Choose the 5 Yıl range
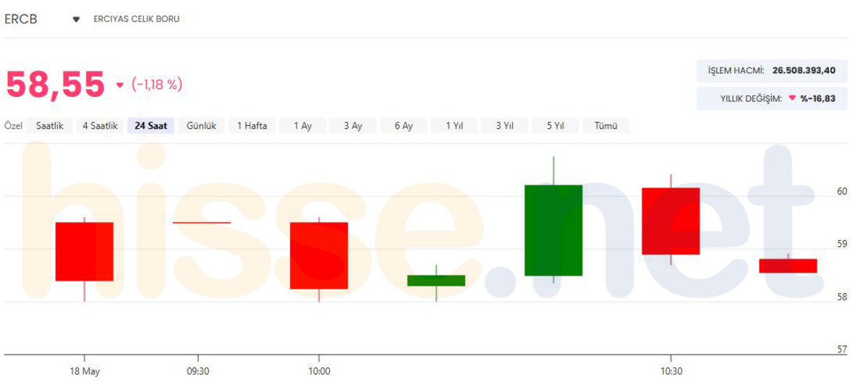868x387 pixels. click(556, 126)
